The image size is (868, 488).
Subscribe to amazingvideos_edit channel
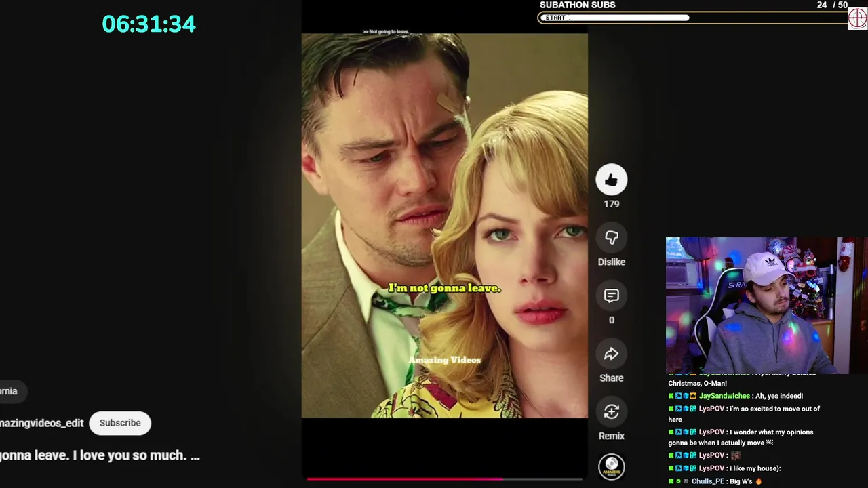(x=120, y=423)
